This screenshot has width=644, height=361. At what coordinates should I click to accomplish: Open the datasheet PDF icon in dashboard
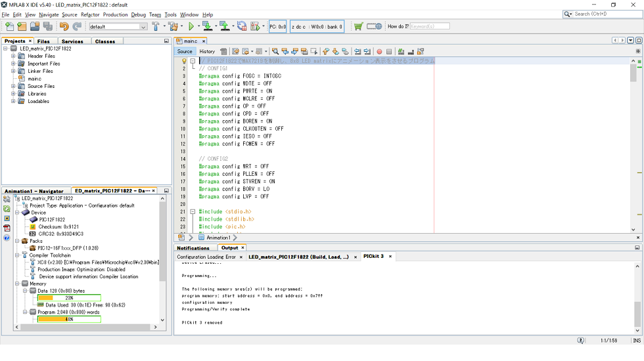7,228
